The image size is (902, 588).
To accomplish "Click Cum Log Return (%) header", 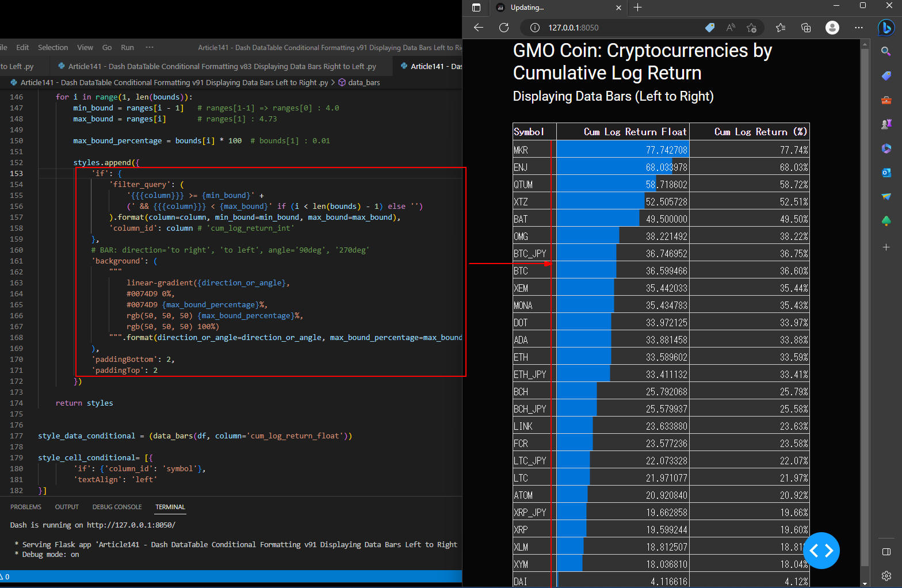I will coord(750,132).
